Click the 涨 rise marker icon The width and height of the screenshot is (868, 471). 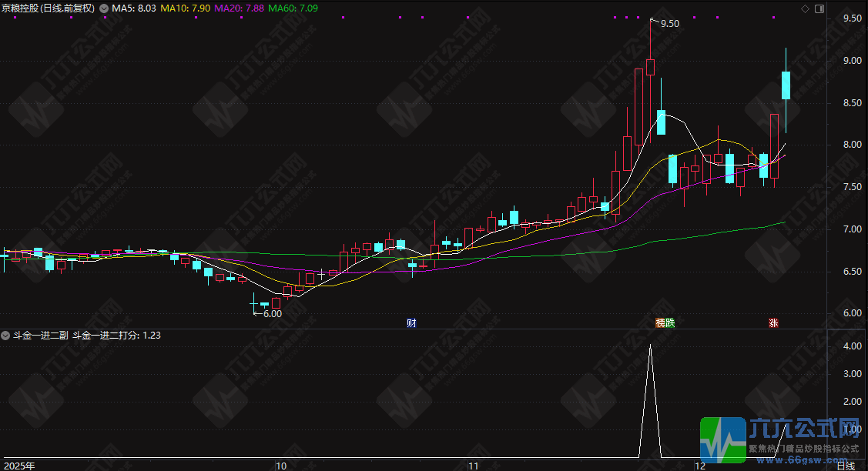(x=772, y=323)
